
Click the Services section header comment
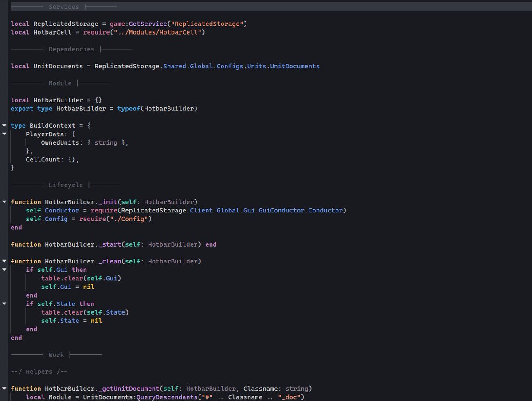64,7
